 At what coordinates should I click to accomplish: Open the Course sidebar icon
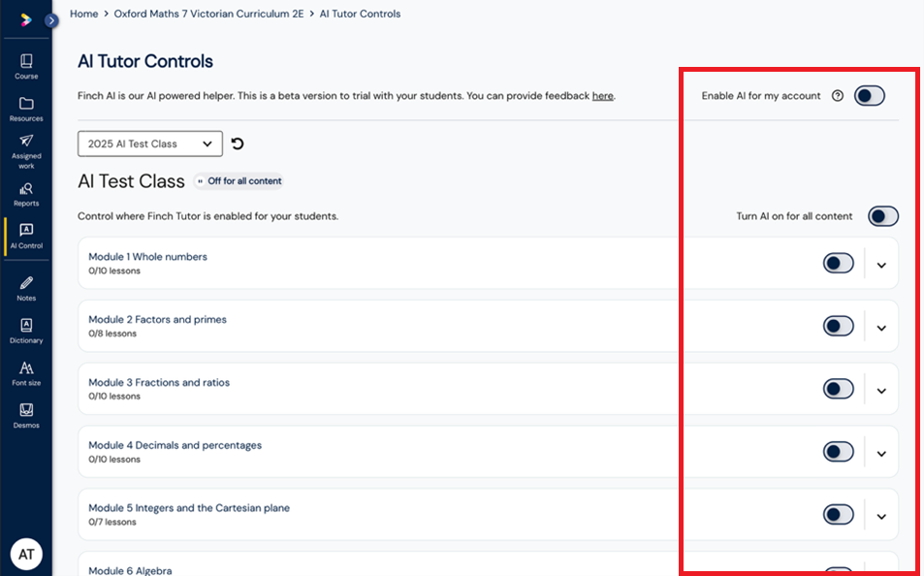coord(26,67)
